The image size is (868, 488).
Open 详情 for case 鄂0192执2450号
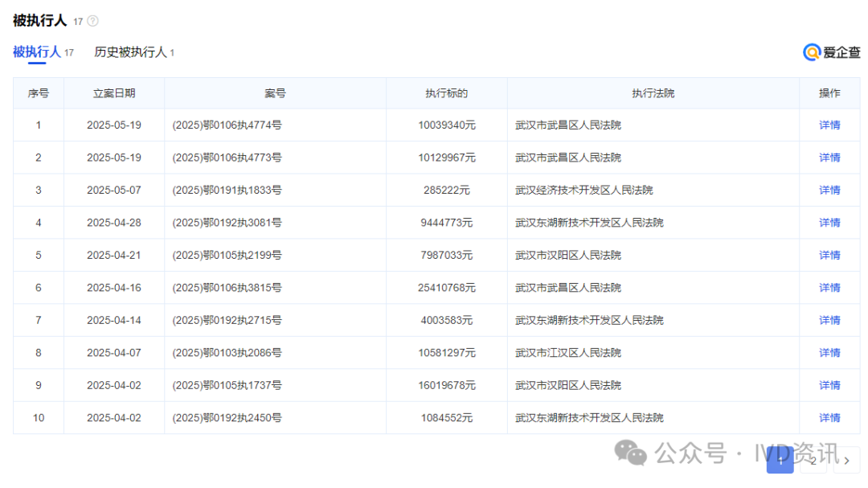tap(829, 418)
